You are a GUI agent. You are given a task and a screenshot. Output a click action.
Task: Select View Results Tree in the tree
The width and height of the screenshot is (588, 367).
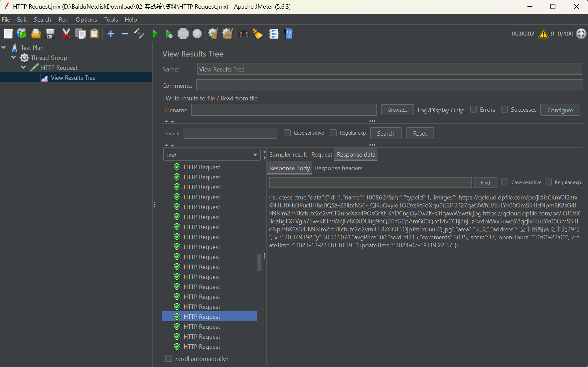pos(73,77)
